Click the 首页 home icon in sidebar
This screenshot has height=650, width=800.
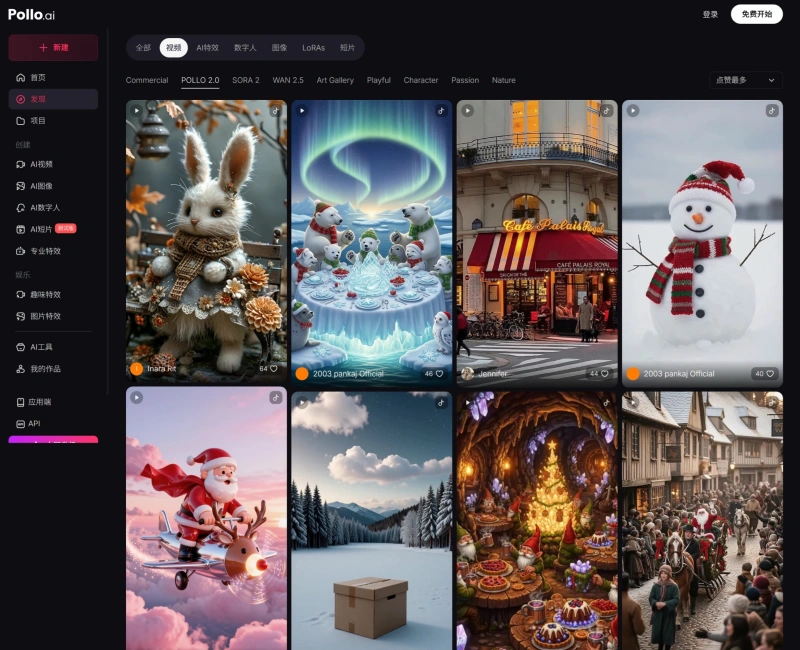click(x=21, y=78)
